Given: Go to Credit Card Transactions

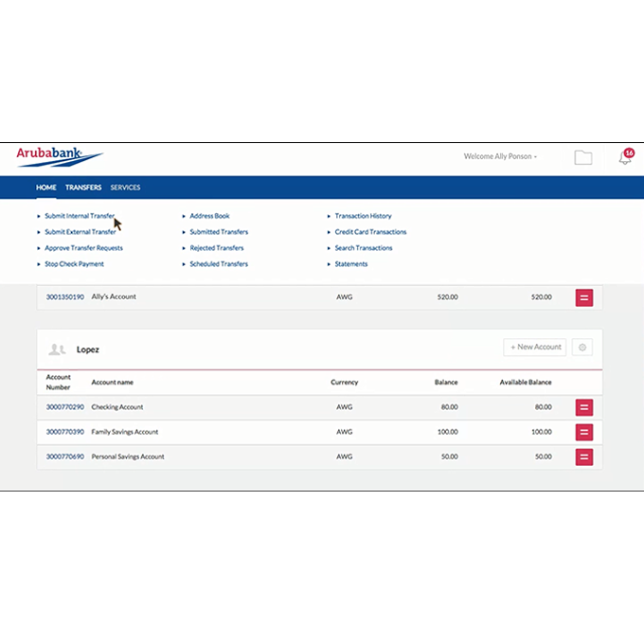Looking at the screenshot, I should coord(370,232).
